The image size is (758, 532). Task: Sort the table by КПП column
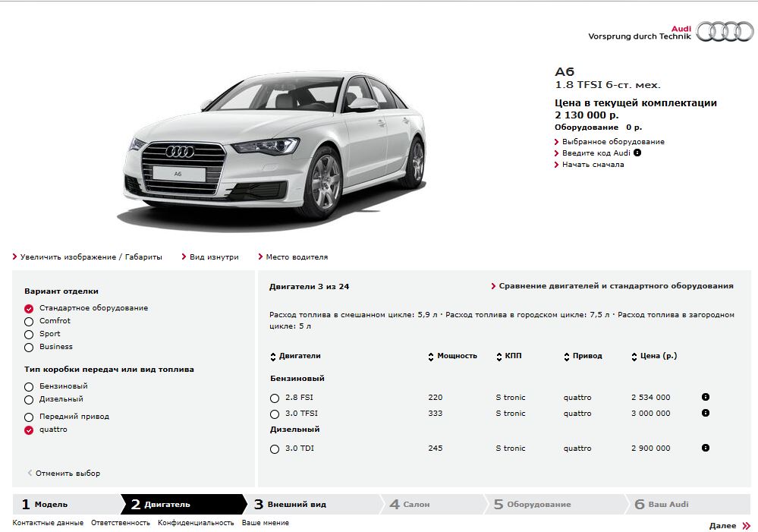(509, 356)
